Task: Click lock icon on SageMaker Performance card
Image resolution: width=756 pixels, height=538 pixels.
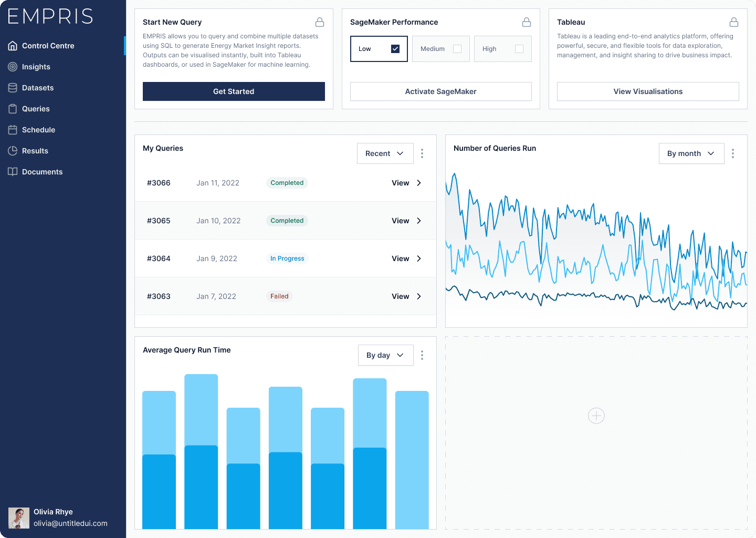Action: click(x=527, y=22)
